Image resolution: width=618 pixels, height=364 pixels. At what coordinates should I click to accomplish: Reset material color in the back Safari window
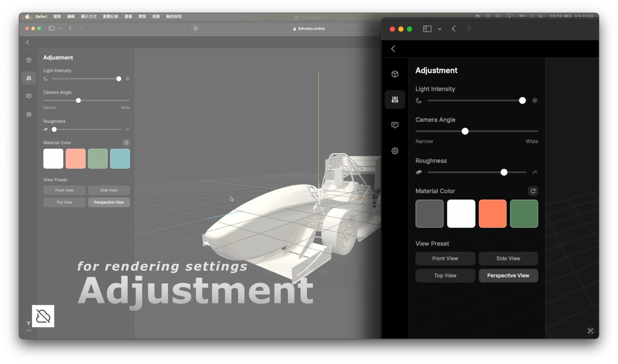pyautogui.click(x=126, y=143)
